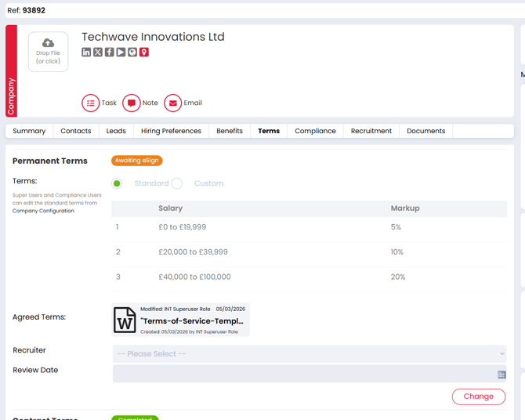Add a Note using speech bubble icon
This screenshot has height=420, width=525.
click(x=132, y=103)
